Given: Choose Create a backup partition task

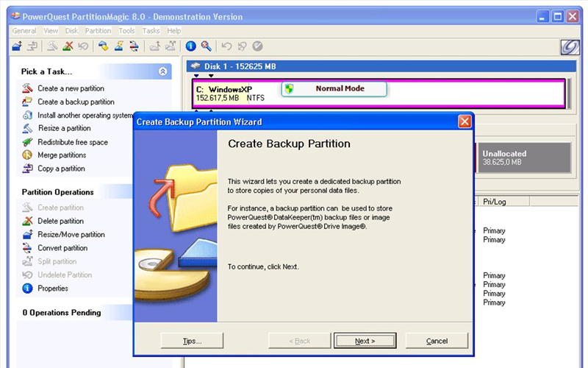Looking at the screenshot, I should [x=76, y=102].
